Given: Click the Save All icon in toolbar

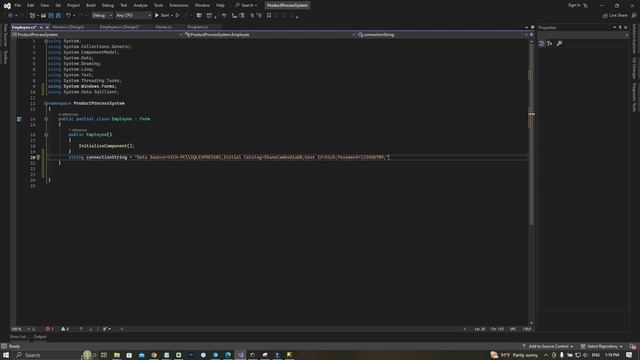Looking at the screenshot, I should [x=58, y=16].
